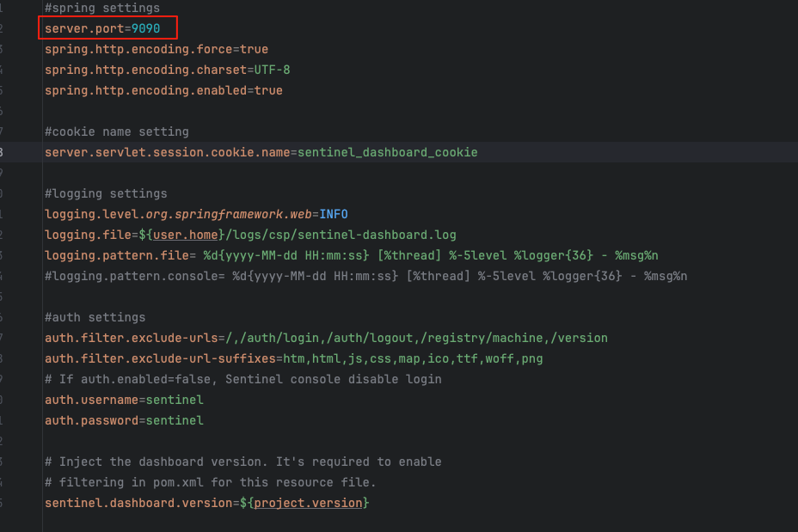Click the spring.http.encoding.enabled property key
The height and width of the screenshot is (532, 798).
[x=146, y=90]
